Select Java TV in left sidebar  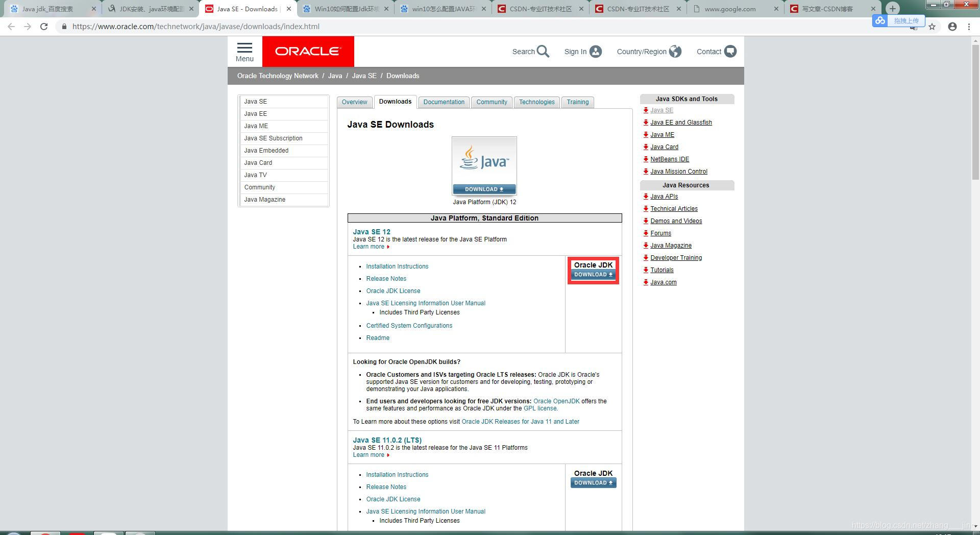pos(284,175)
